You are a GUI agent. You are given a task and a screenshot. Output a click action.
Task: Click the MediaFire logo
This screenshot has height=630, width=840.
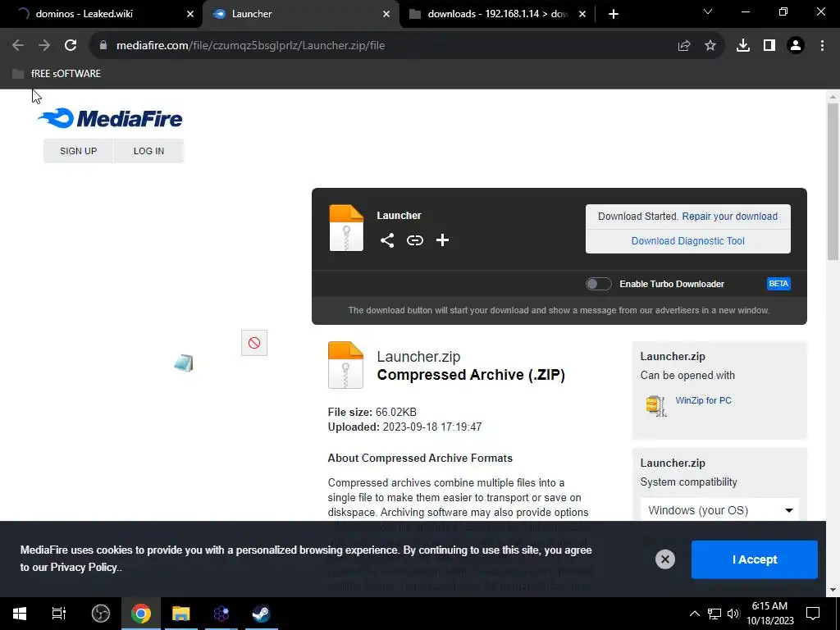click(x=110, y=118)
